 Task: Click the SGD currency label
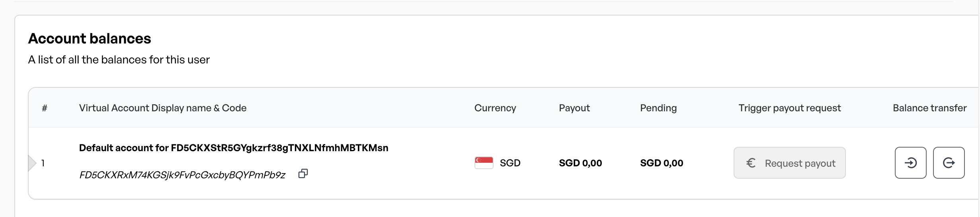click(x=510, y=163)
